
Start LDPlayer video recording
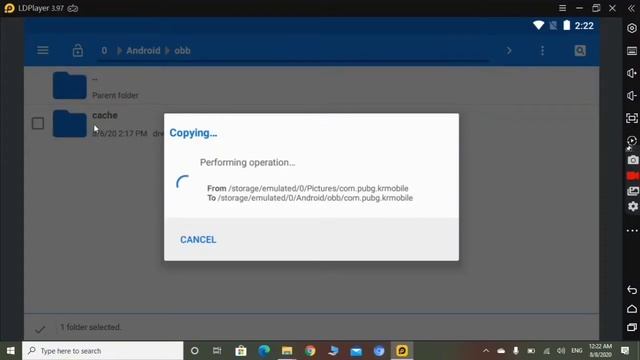click(x=633, y=176)
